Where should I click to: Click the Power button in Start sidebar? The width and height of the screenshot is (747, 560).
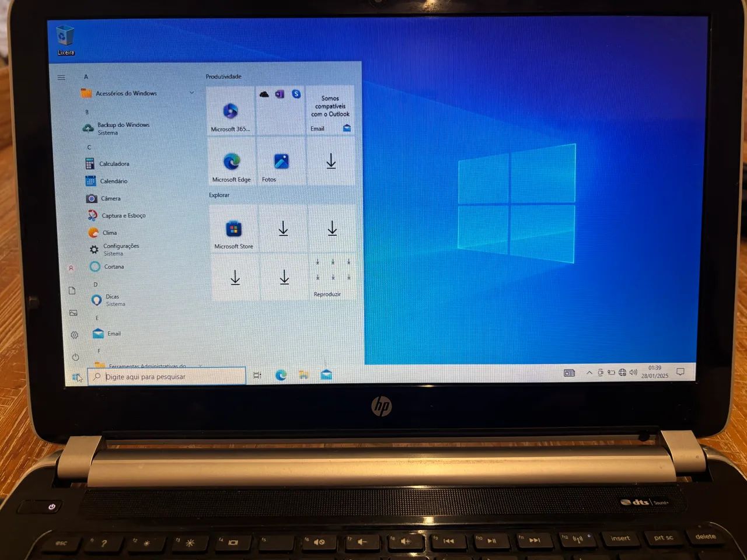coord(75,357)
